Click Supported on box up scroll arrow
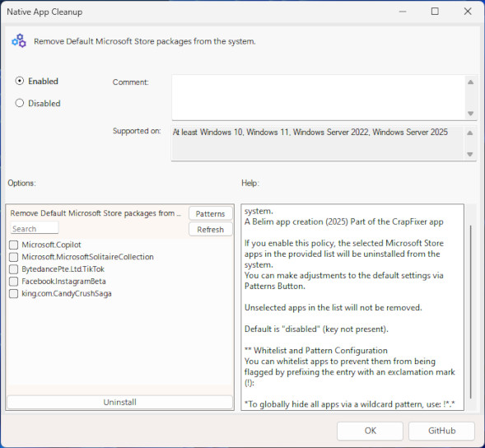The image size is (485, 448). coord(470,133)
